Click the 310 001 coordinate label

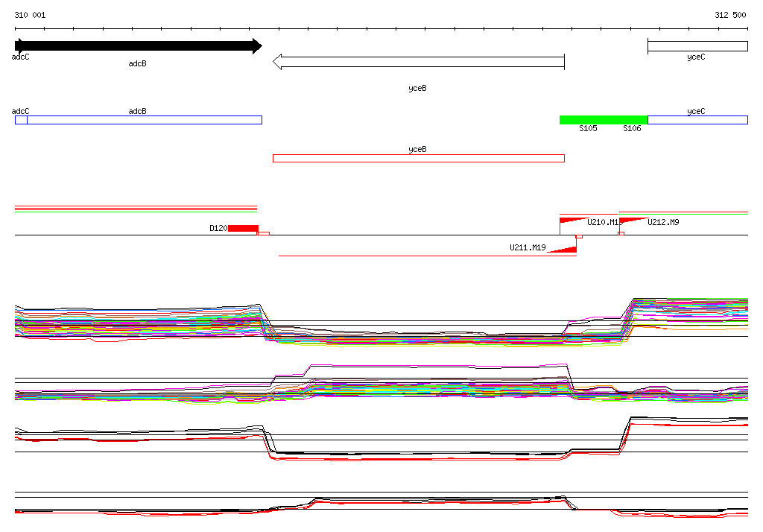point(30,15)
